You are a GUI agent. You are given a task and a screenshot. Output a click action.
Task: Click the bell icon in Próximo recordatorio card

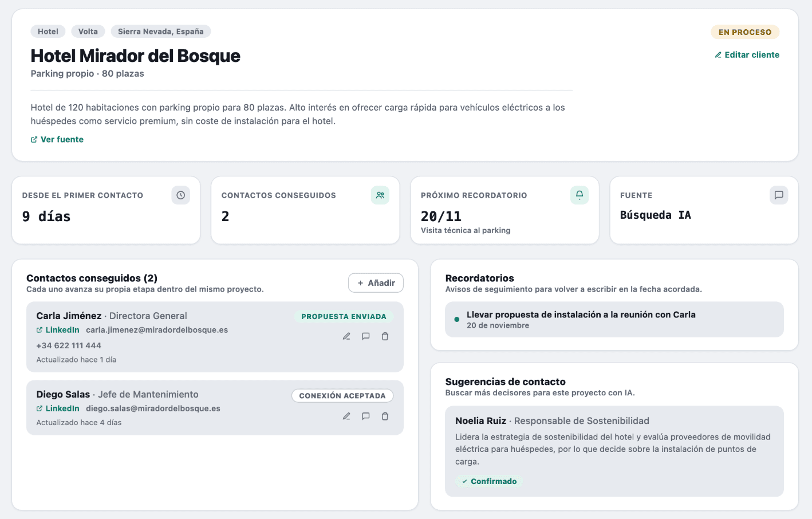click(580, 195)
